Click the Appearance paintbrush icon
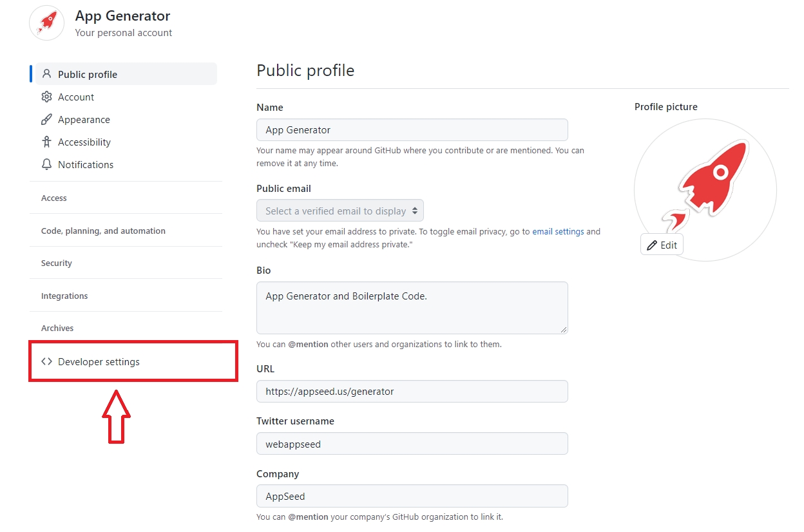This screenshot has width=804, height=532. 46,120
